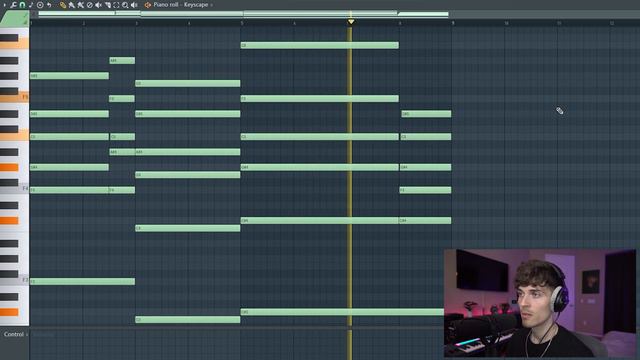Screen dimensions: 640x360
Task: Select the Playback speaker tool
Action: 134,5
